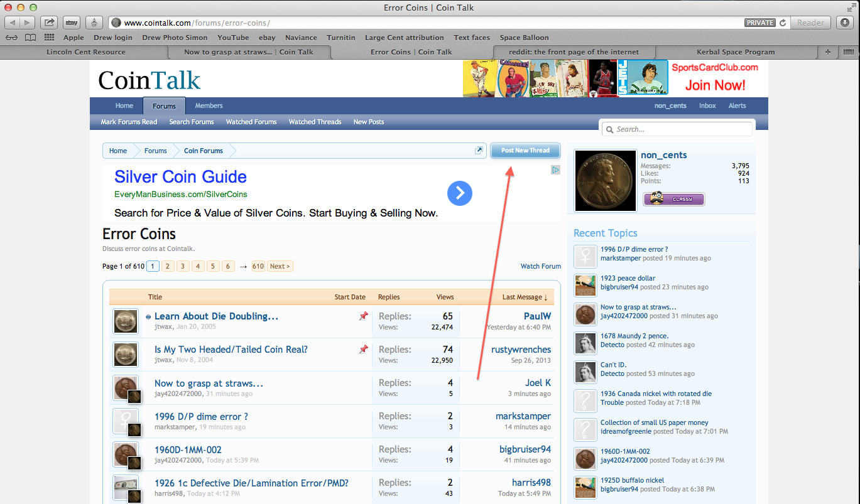Open the "Now to grasp at straws..." thread

[x=209, y=383]
